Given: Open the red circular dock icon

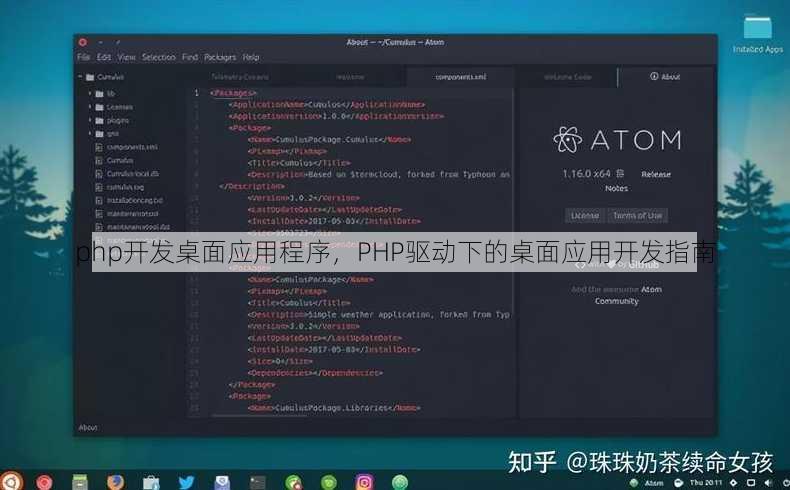Looking at the screenshot, I should click(44, 482).
